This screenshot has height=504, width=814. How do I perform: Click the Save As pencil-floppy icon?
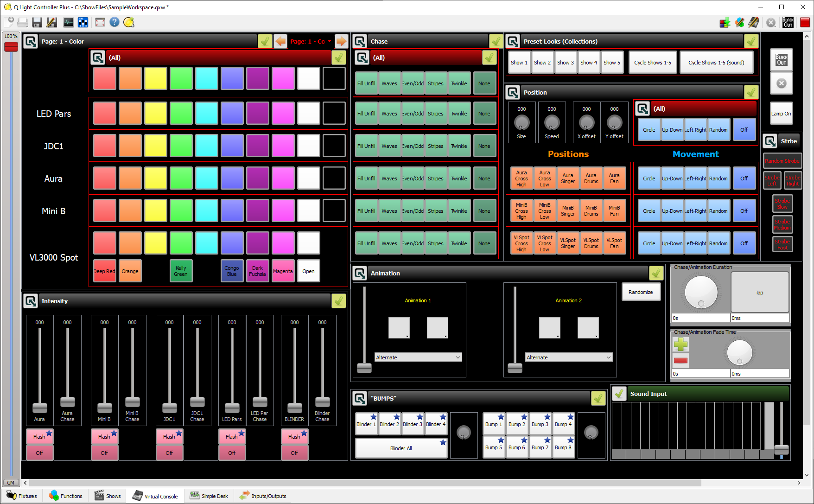click(51, 22)
